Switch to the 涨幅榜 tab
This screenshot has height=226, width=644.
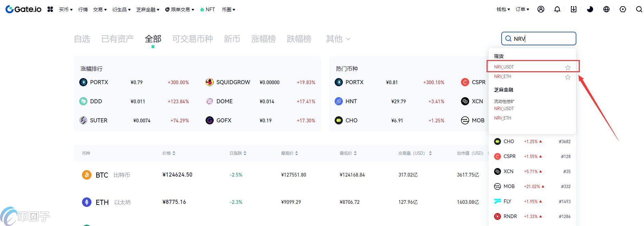pos(263,39)
